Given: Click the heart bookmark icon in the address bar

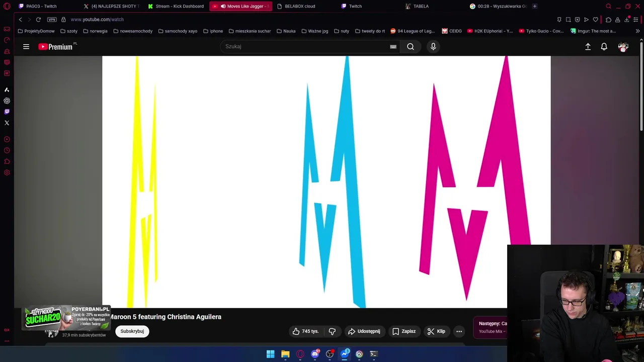Looking at the screenshot, I should click(595, 20).
